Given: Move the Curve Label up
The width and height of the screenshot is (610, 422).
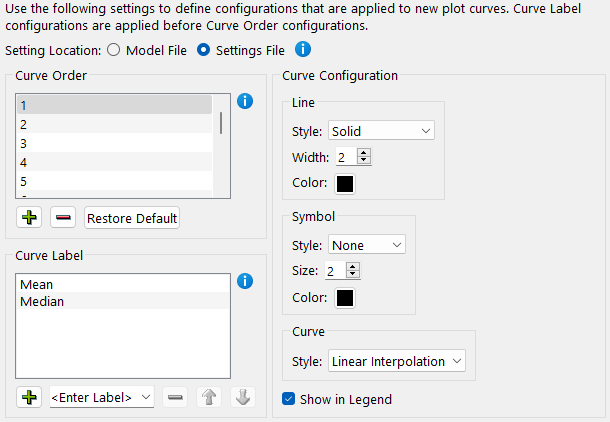Looking at the screenshot, I should (x=209, y=397).
